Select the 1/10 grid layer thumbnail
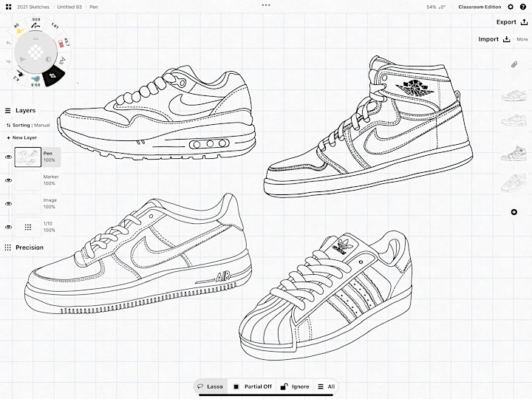 tap(28, 228)
